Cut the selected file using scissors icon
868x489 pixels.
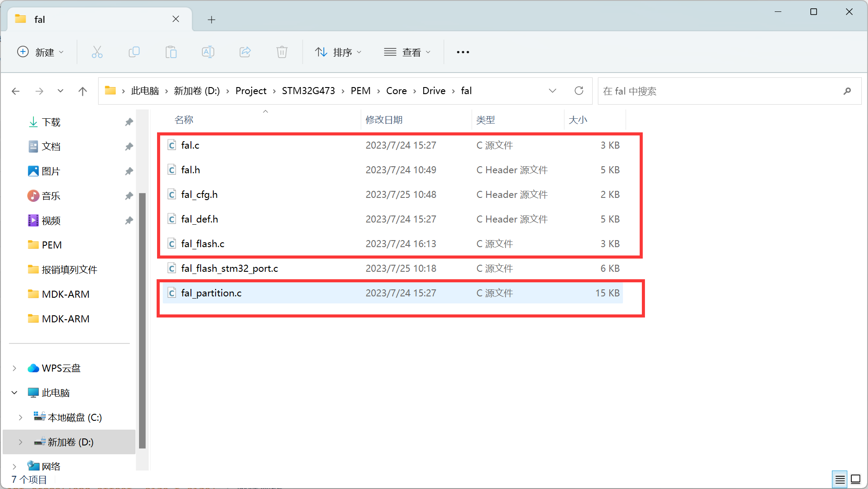point(97,52)
